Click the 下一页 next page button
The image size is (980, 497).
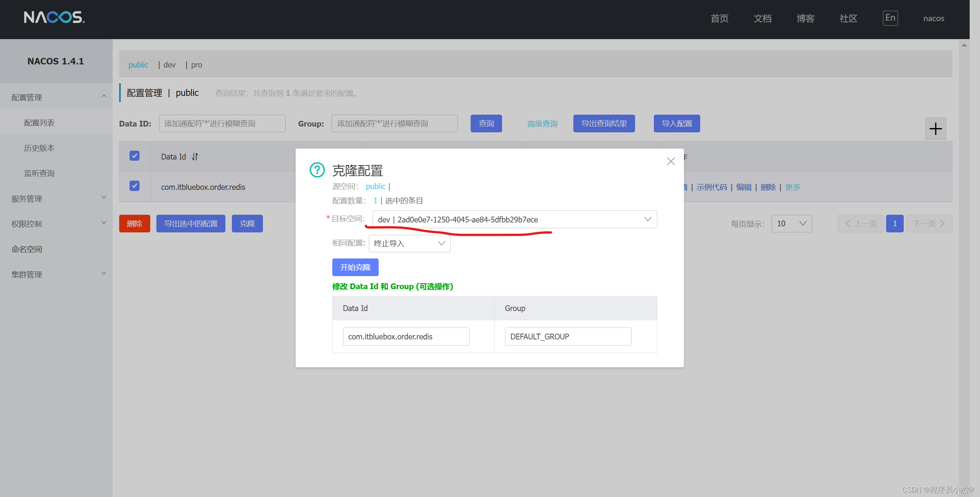coord(929,224)
